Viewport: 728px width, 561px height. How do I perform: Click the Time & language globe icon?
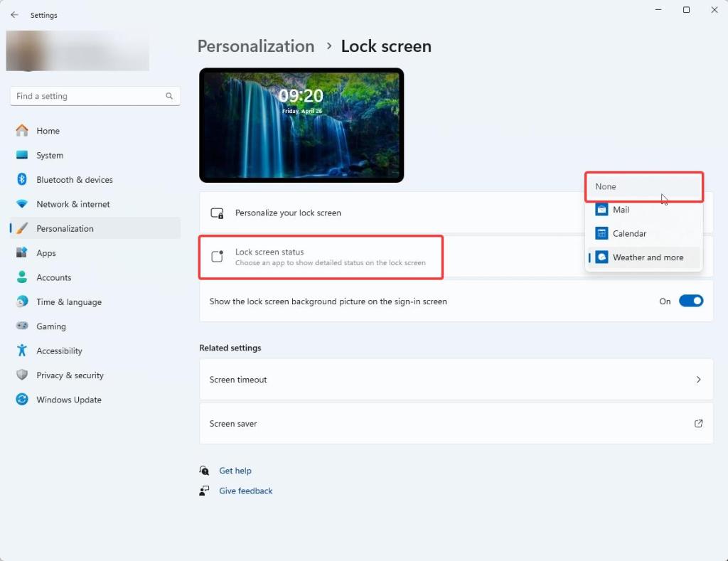pos(22,302)
